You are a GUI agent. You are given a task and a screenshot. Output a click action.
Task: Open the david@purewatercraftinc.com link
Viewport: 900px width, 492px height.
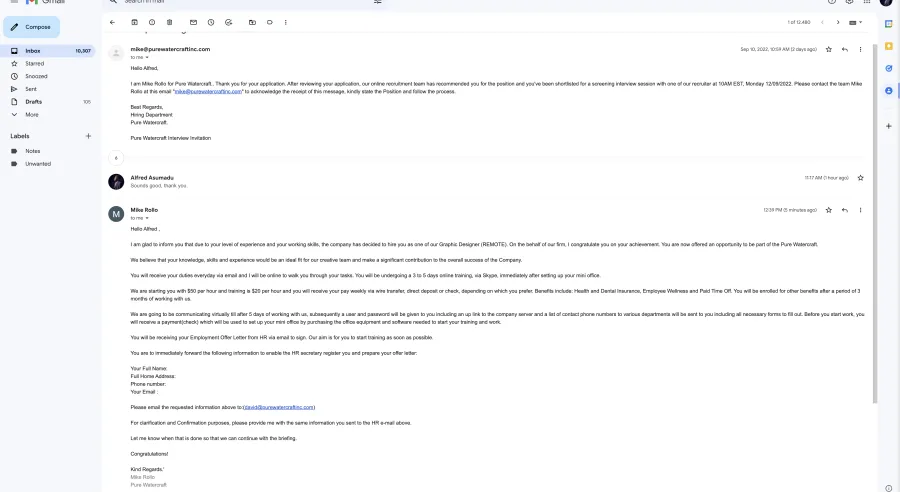(x=279, y=407)
